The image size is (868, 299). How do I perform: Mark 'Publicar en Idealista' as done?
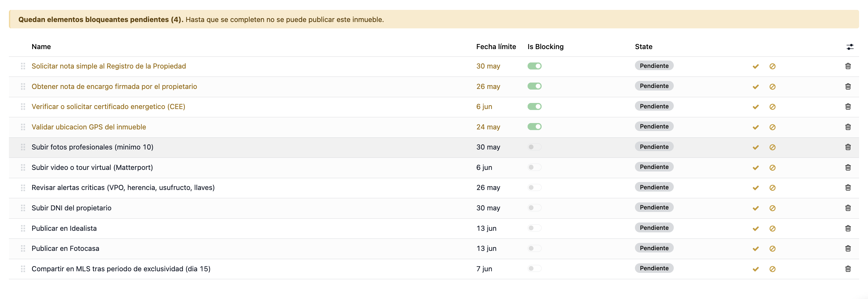point(756,229)
